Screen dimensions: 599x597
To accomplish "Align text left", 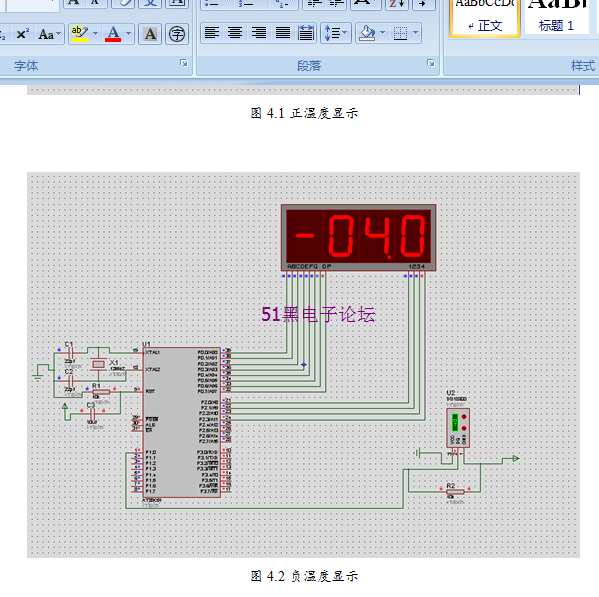I will (212, 33).
